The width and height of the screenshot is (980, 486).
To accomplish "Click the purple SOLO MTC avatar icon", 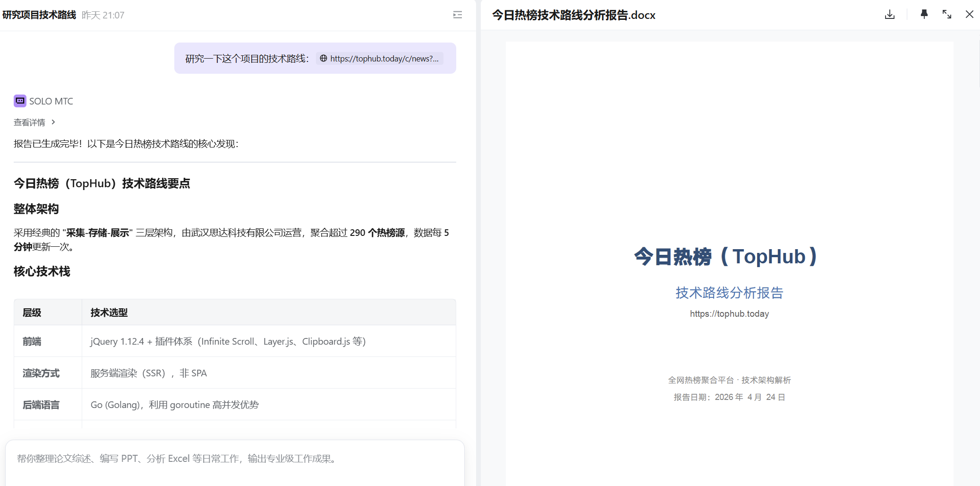I will (x=20, y=101).
